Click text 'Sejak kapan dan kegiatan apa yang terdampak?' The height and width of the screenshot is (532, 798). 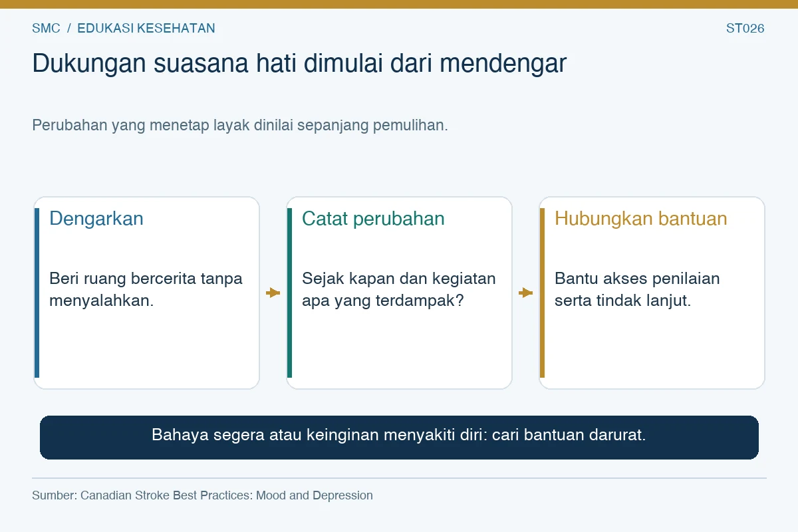399,289
